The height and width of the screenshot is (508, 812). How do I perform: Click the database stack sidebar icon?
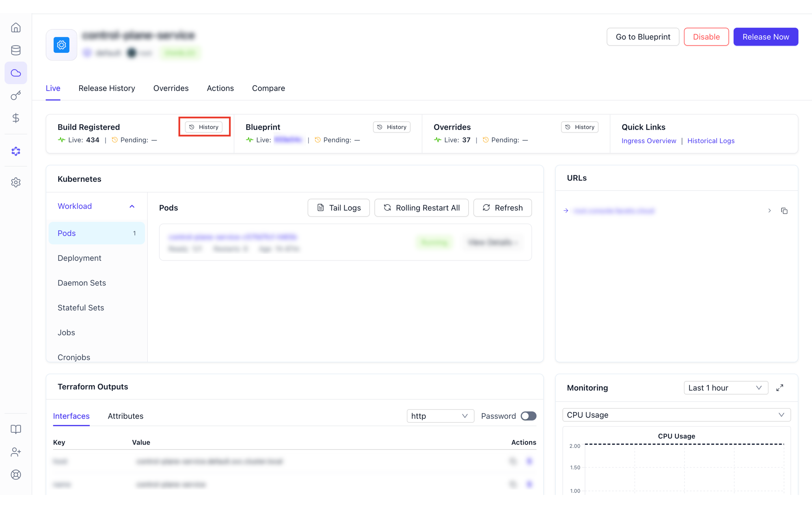tap(16, 50)
